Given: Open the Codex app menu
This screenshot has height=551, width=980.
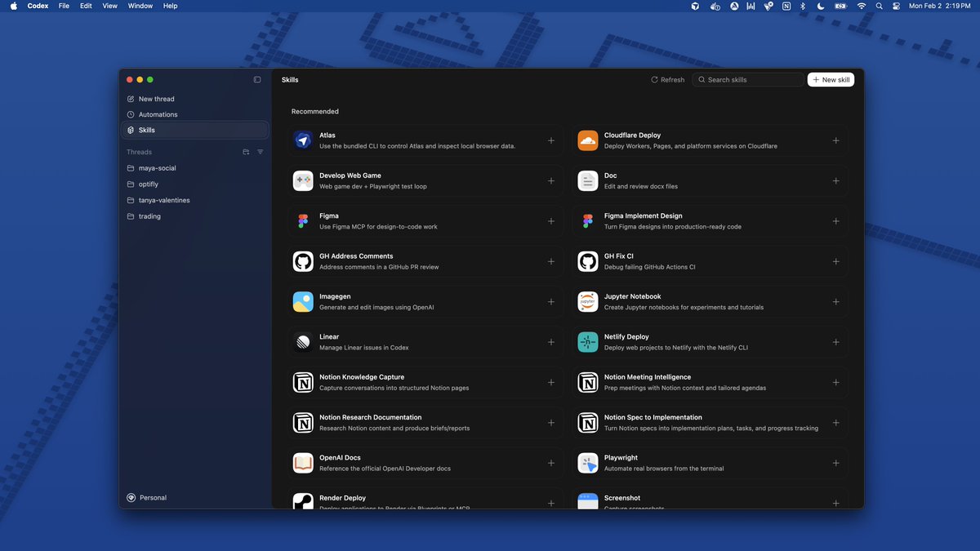Looking at the screenshot, I should coord(38,6).
